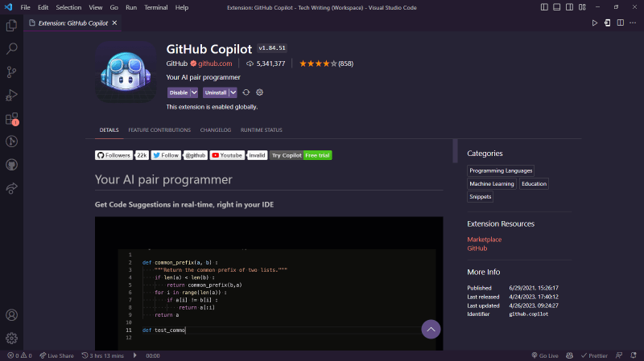Image resolution: width=644 pixels, height=361 pixels.
Task: Split the editor right
Action: point(620,23)
